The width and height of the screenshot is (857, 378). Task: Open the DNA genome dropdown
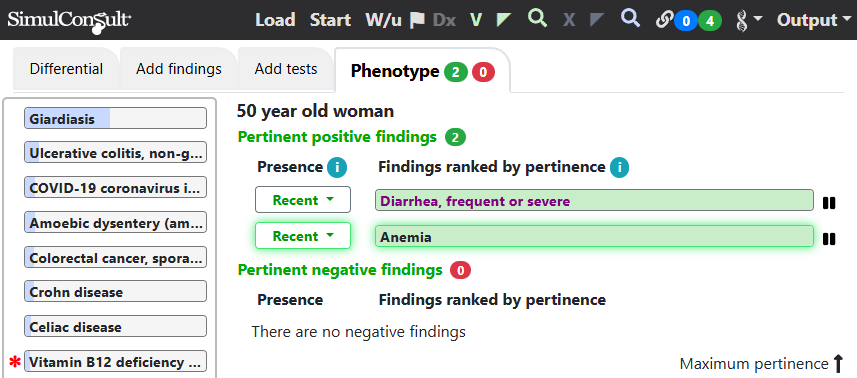[748, 21]
